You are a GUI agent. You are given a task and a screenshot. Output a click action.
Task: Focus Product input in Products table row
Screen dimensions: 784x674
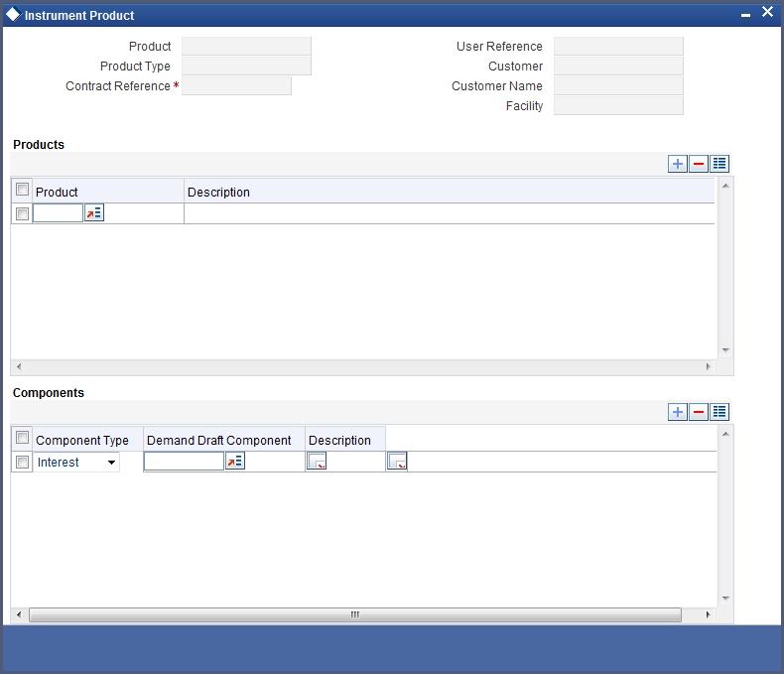58,213
